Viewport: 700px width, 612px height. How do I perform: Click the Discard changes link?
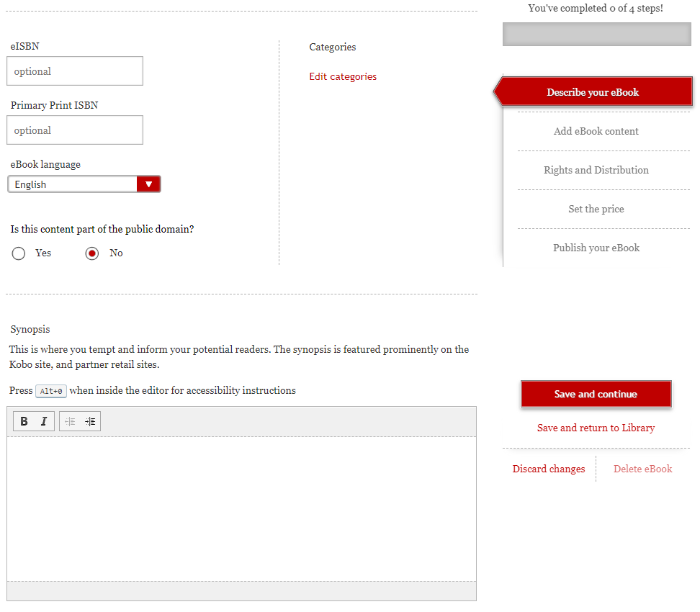(548, 469)
